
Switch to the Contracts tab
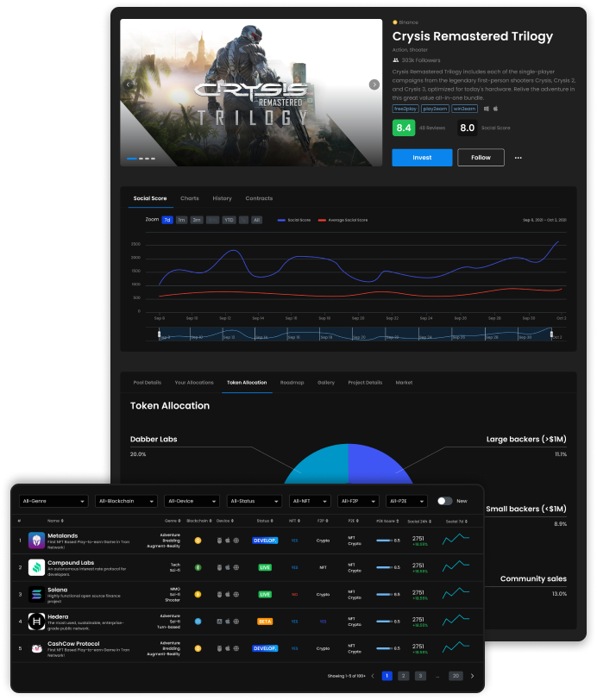[259, 198]
